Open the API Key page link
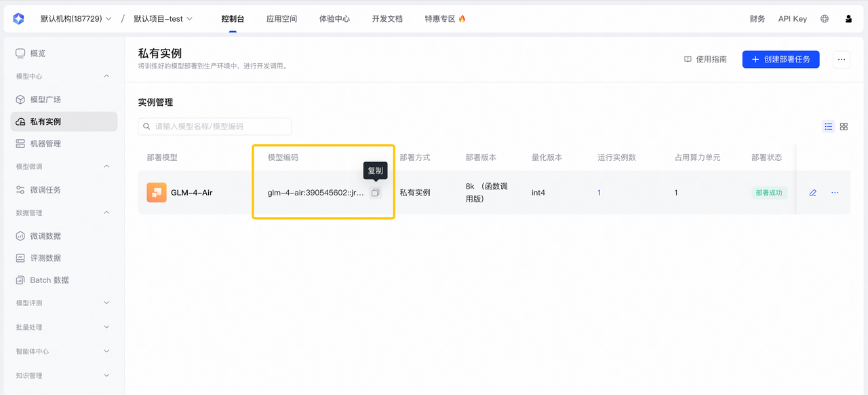 click(x=793, y=19)
